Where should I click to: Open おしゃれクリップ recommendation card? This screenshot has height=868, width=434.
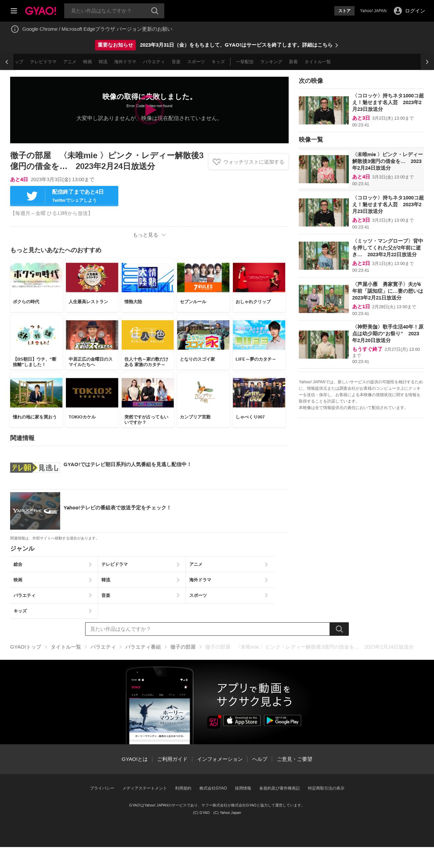pyautogui.click(x=259, y=285)
